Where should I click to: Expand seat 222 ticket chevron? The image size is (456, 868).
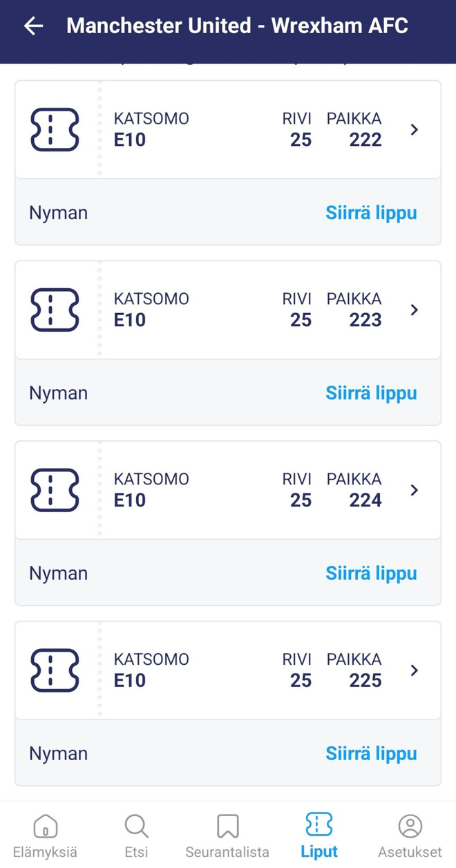point(415,129)
